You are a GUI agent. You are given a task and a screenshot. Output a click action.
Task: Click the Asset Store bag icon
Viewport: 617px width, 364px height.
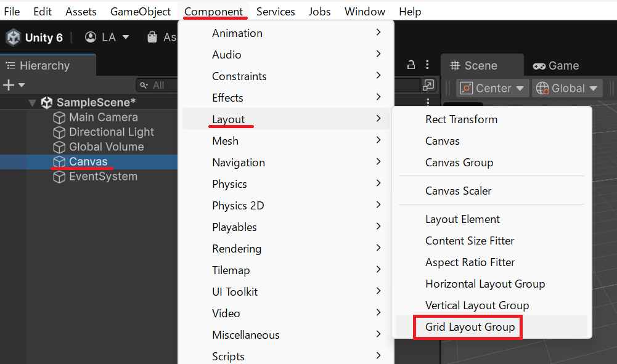[152, 38]
